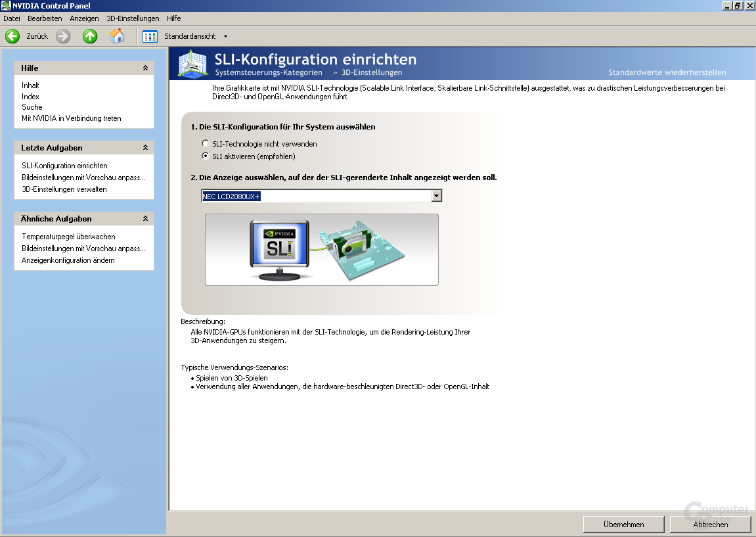The image size is (756, 537).
Task: Open the Standardansicht view dropdown arrow
Action: (226, 36)
